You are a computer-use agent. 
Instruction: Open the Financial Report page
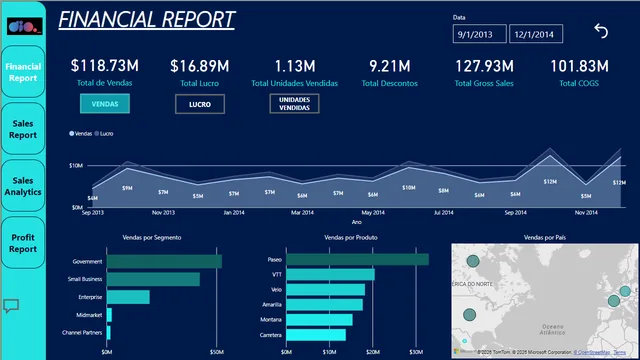23,72
